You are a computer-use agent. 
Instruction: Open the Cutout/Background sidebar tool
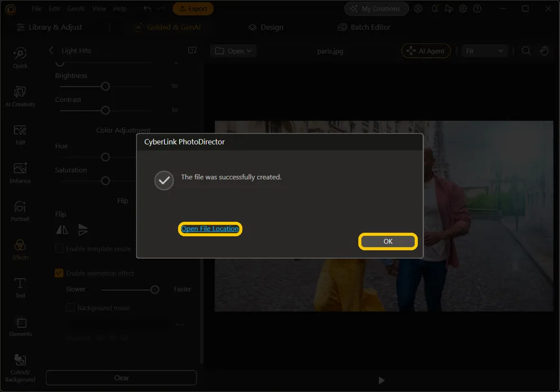20,368
